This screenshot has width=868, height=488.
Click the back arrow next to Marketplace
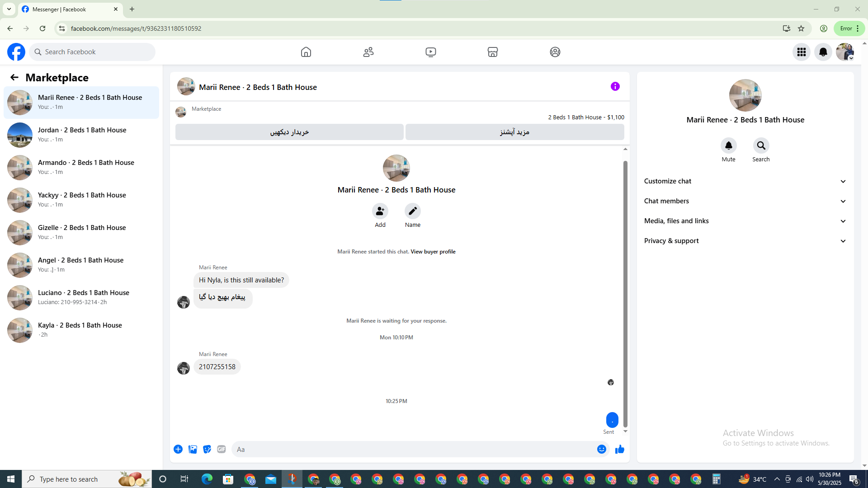point(14,77)
